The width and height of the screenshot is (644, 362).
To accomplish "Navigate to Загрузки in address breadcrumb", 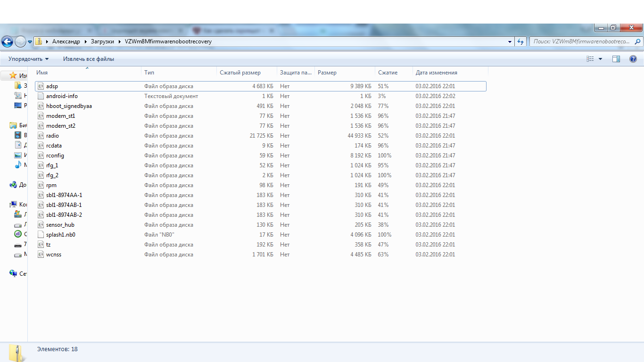I will click(x=103, y=41).
